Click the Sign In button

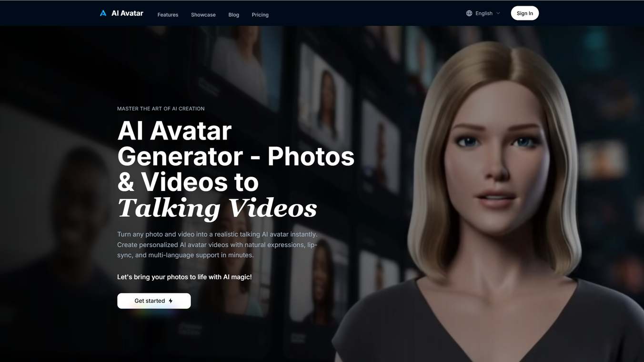pyautogui.click(x=525, y=13)
